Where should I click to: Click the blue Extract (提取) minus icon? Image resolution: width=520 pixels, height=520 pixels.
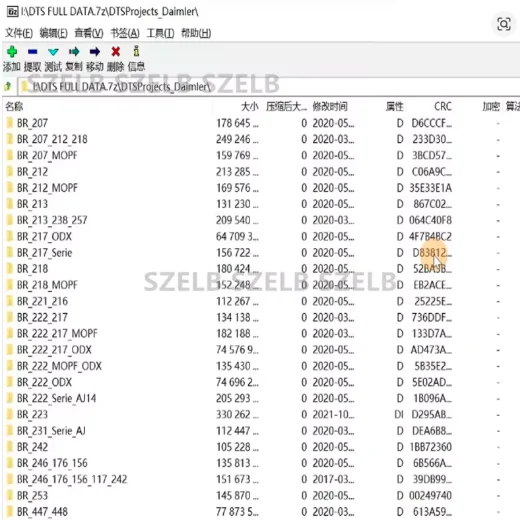(x=33, y=52)
